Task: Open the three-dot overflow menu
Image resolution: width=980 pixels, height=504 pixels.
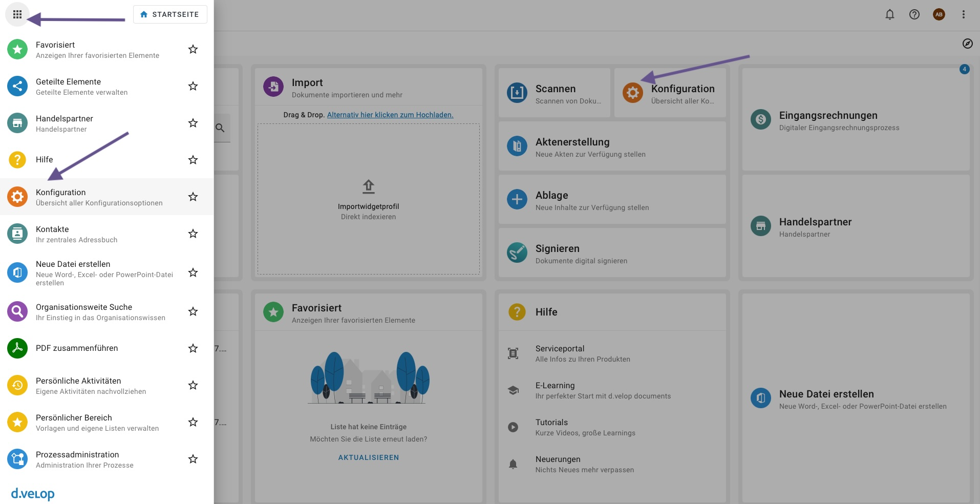Action: click(964, 14)
